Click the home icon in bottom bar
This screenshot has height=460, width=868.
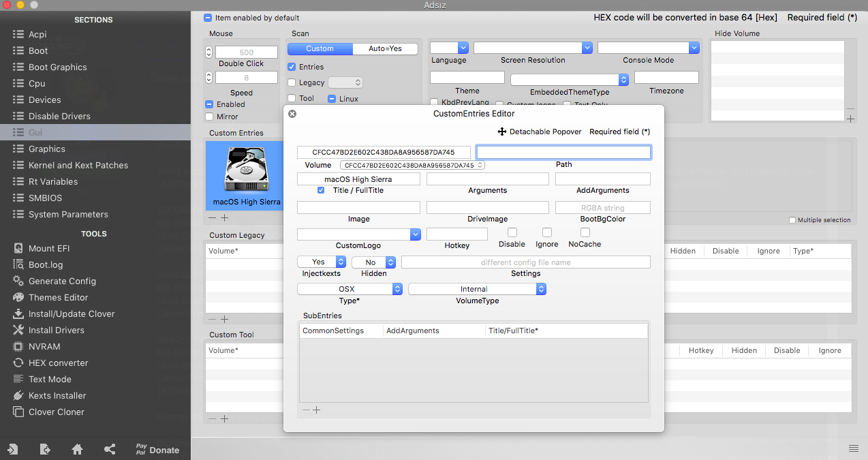click(x=78, y=449)
